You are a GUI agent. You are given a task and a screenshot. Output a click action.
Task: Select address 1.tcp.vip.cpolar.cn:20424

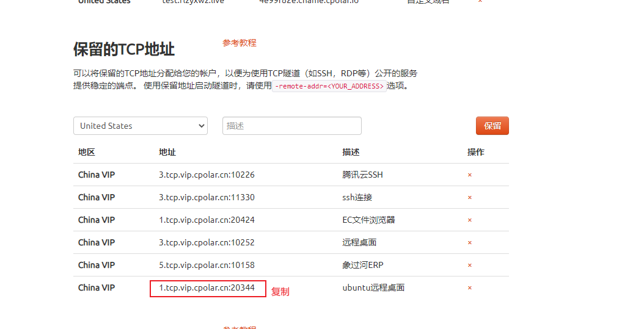point(207,220)
